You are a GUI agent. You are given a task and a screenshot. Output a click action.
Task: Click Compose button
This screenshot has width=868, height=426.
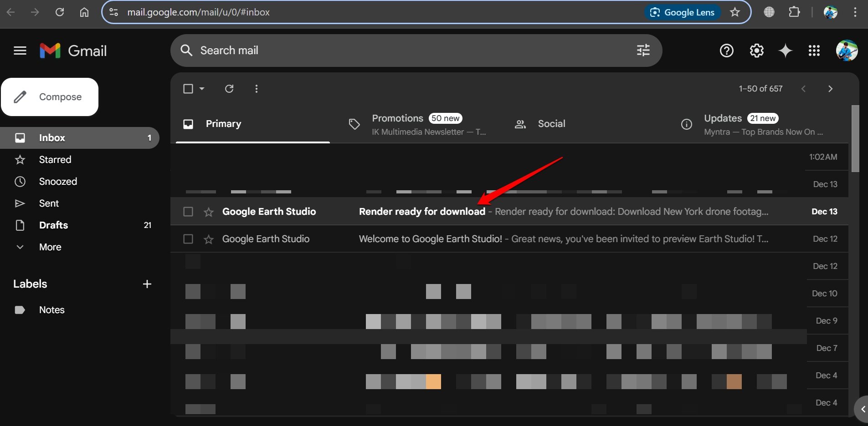click(x=50, y=97)
